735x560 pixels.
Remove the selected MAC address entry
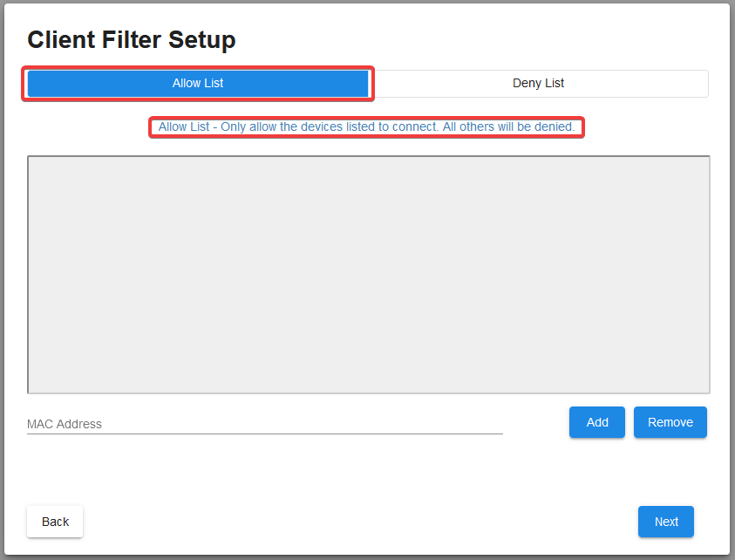pyautogui.click(x=670, y=422)
